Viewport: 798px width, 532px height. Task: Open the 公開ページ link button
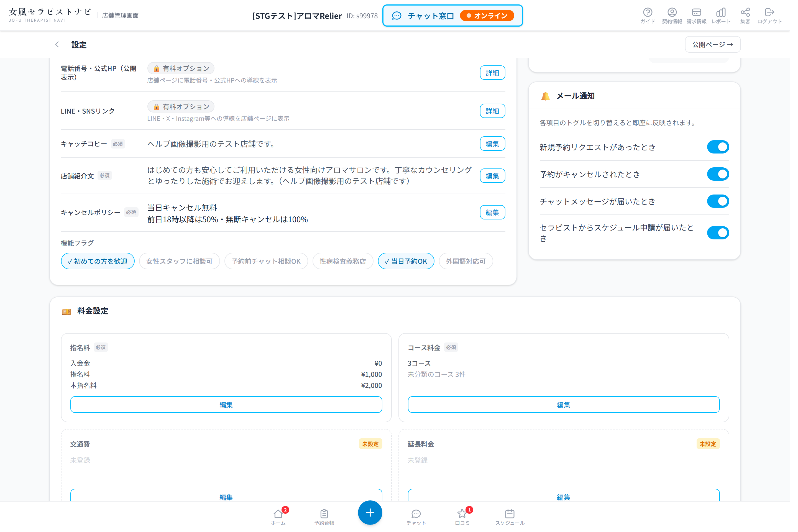click(720, 45)
